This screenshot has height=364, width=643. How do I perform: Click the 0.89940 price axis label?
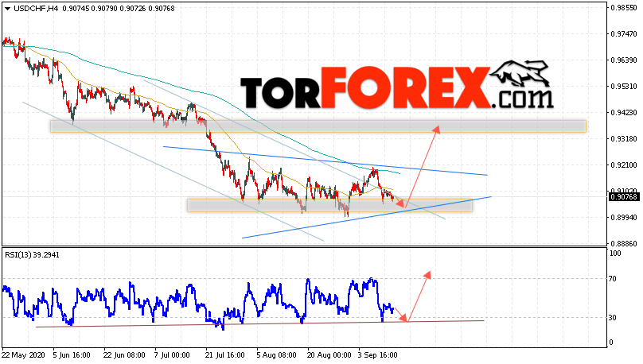[x=623, y=217]
